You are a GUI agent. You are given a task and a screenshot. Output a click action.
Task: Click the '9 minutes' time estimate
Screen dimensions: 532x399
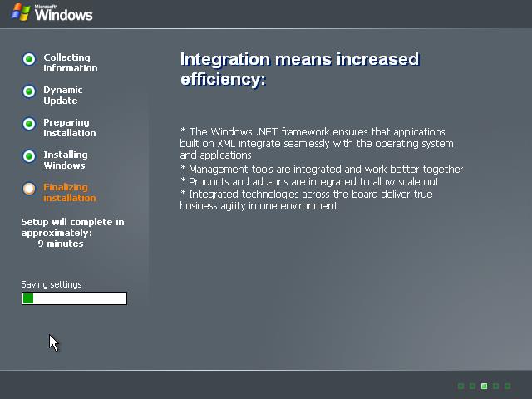(61, 244)
